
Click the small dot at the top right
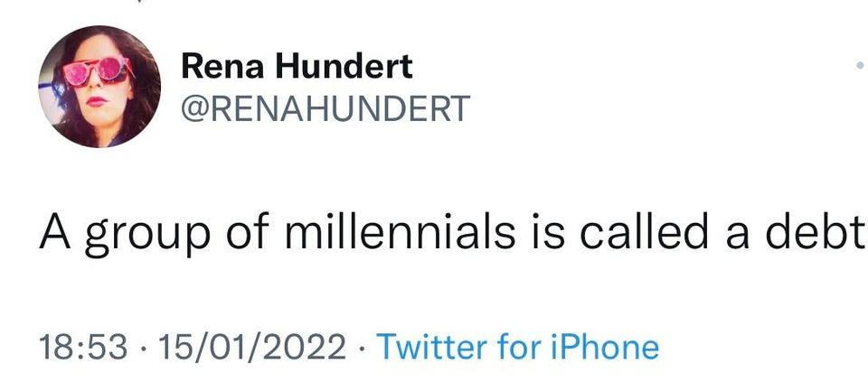tap(860, 66)
